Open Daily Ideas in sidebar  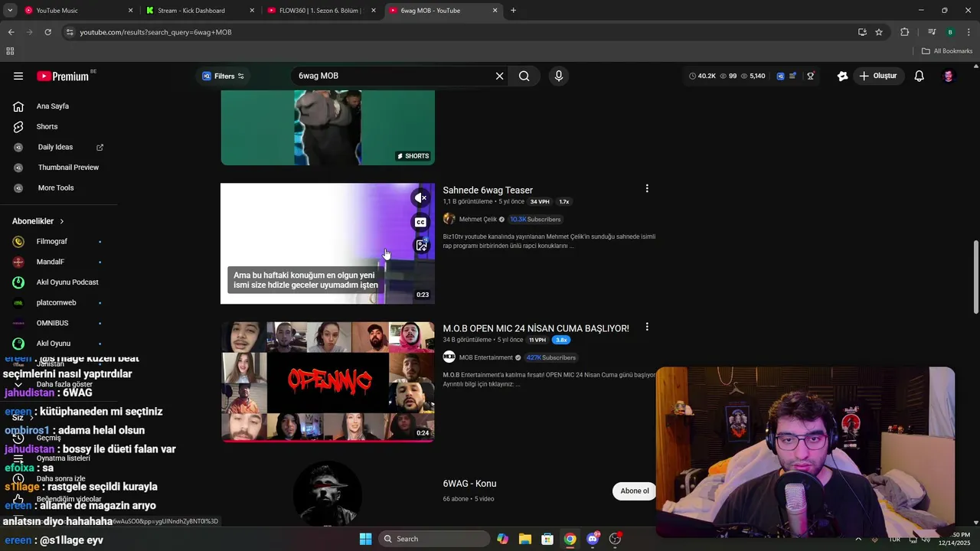[x=55, y=147]
